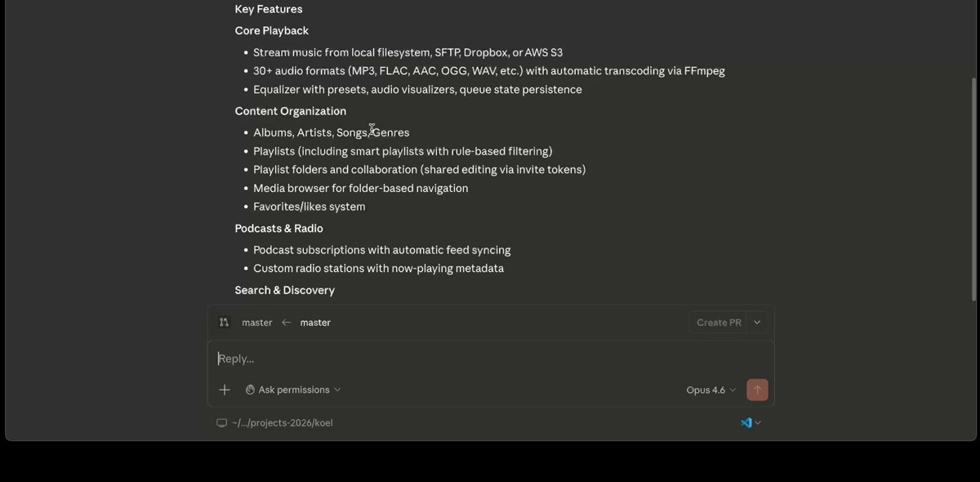The image size is (980, 482).
Task: Click the left arrow between branches
Action: [x=286, y=323]
